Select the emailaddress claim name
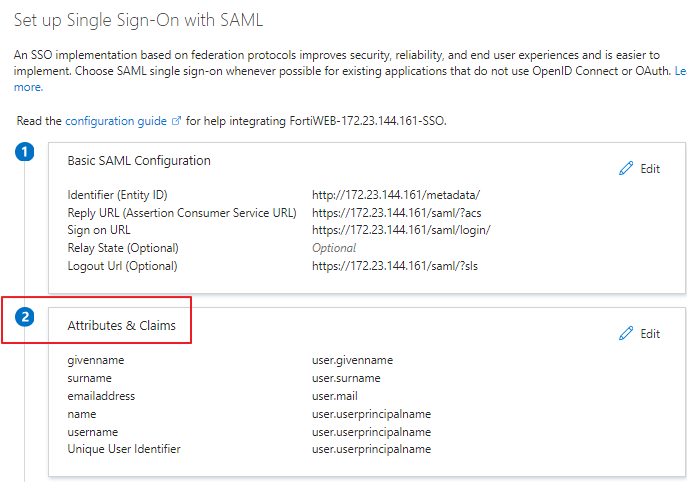The height and width of the screenshot is (482, 687). (101, 396)
